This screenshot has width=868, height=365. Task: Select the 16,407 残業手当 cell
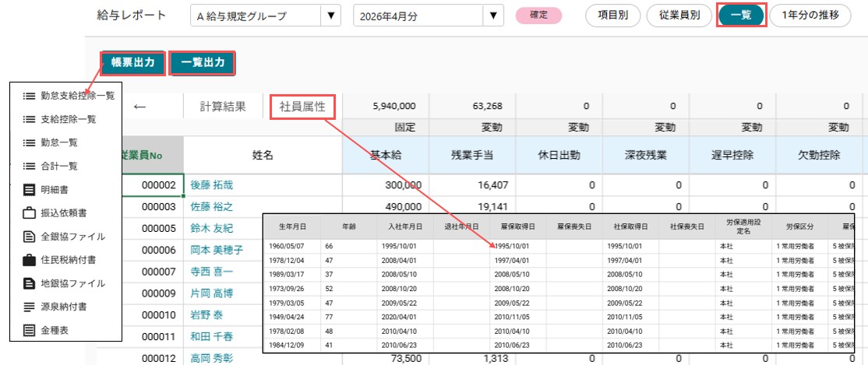point(472,185)
